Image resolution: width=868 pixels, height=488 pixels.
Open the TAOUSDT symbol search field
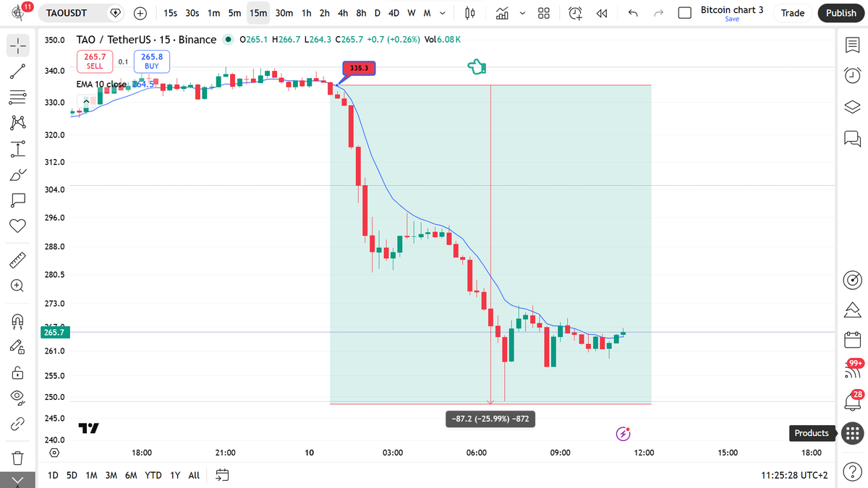[82, 13]
